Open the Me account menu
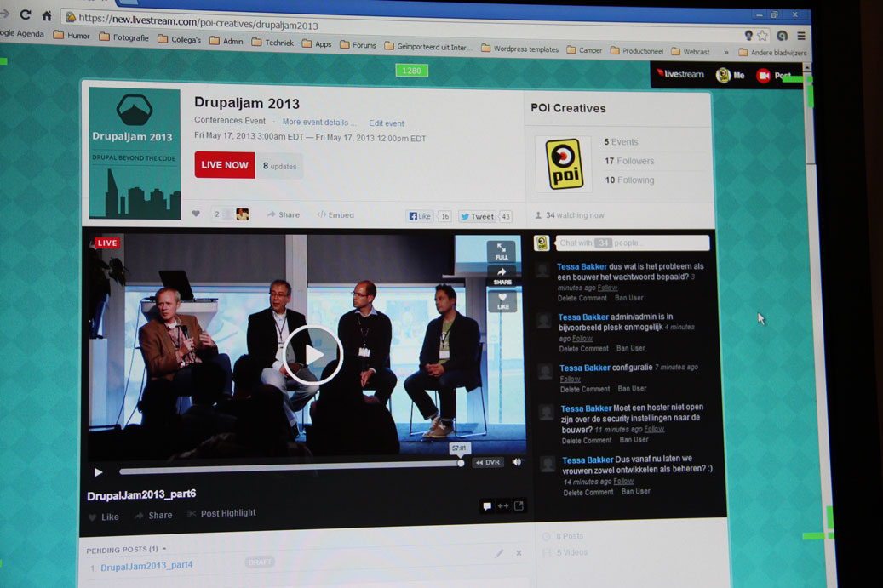883x588 pixels. pos(731,75)
